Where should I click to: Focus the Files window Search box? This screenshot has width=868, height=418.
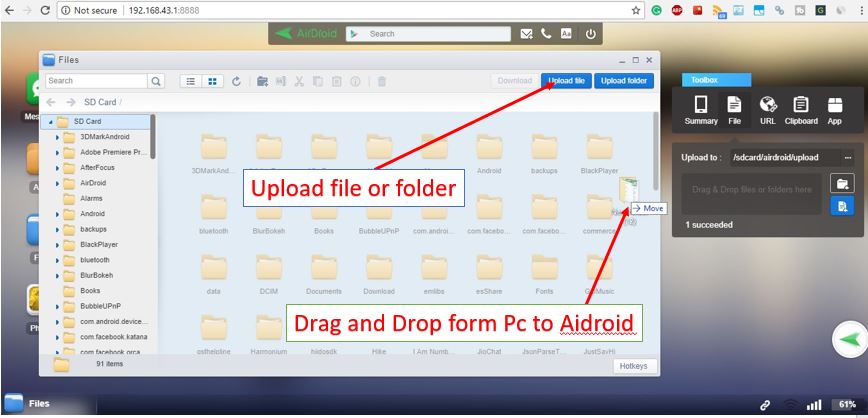[96, 81]
